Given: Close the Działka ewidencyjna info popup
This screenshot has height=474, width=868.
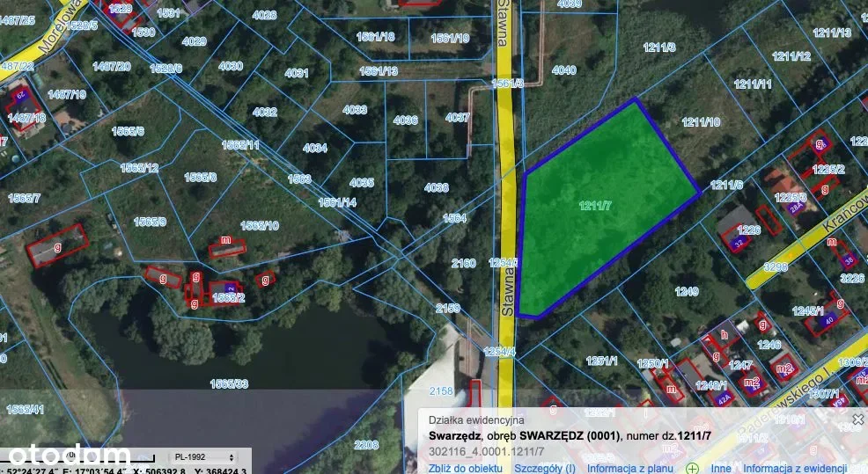Looking at the screenshot, I should pos(857,419).
